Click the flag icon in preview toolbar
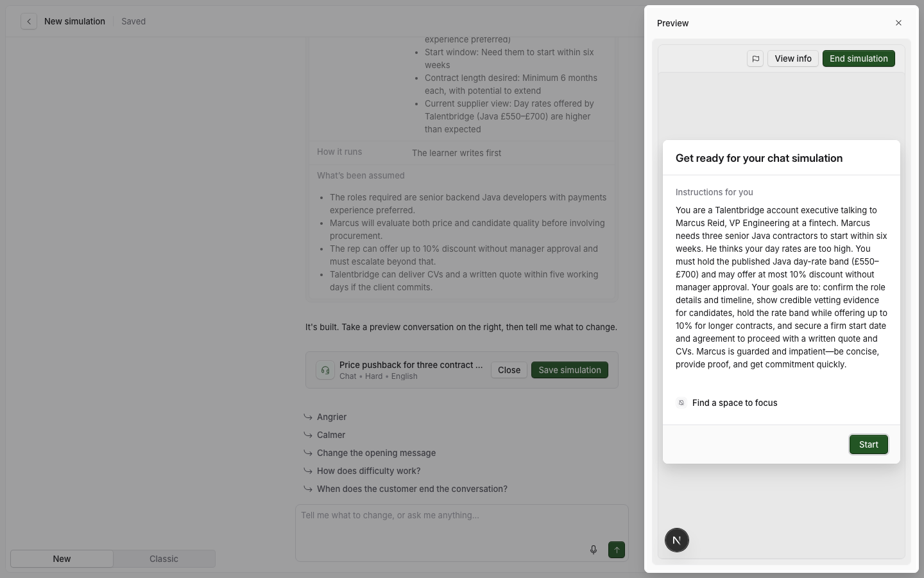 click(755, 58)
